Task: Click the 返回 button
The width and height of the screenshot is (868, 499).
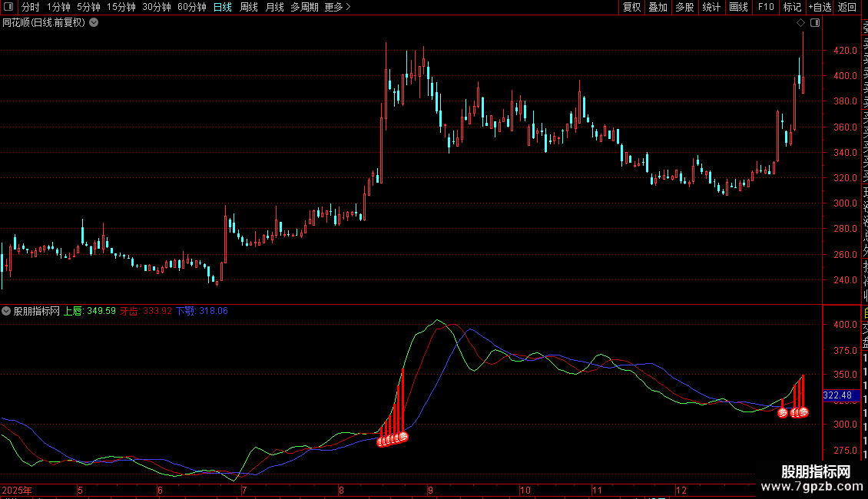Action: (x=847, y=7)
